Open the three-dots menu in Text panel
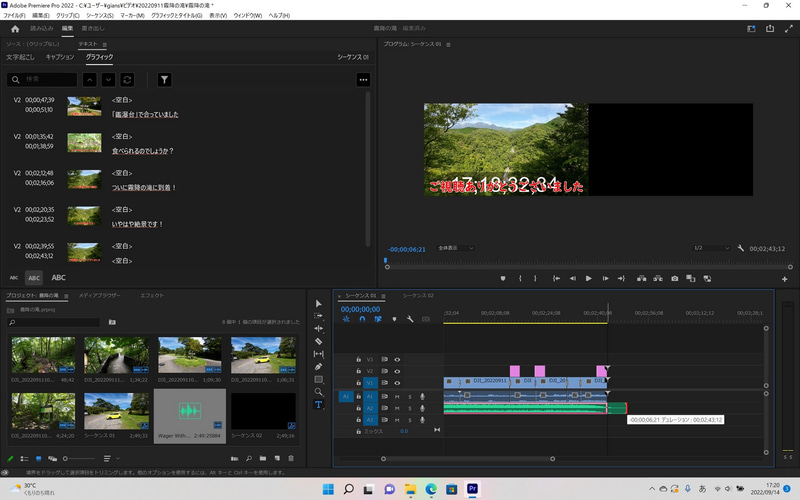The image size is (800, 500). coord(363,79)
